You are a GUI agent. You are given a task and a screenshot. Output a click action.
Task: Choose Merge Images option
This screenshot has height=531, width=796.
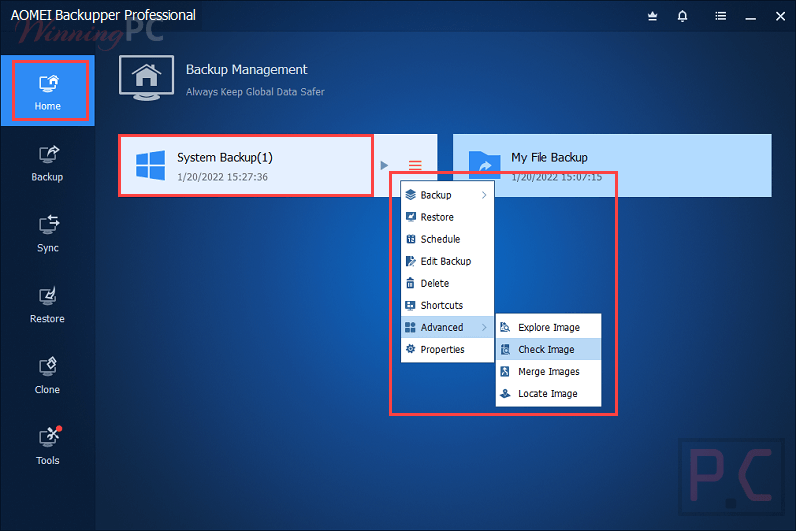(548, 371)
